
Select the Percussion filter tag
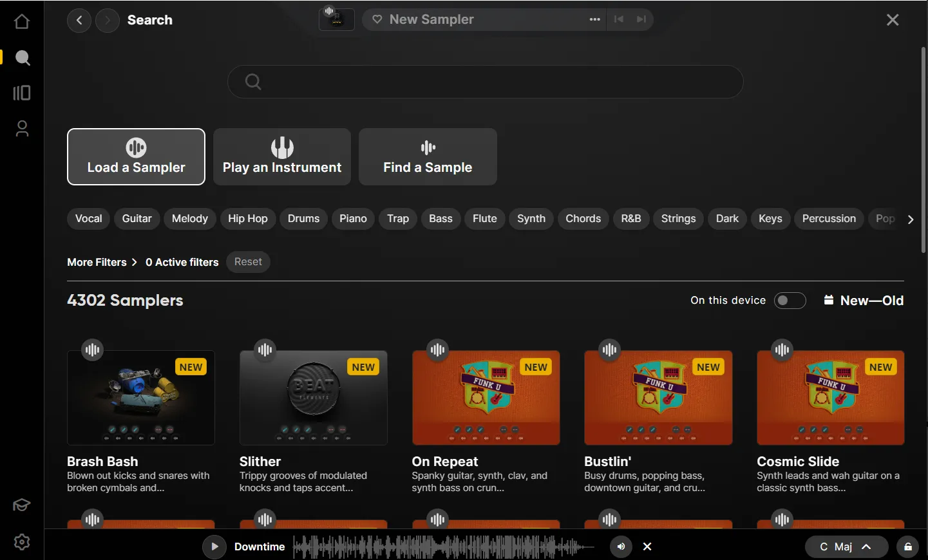pyautogui.click(x=829, y=219)
